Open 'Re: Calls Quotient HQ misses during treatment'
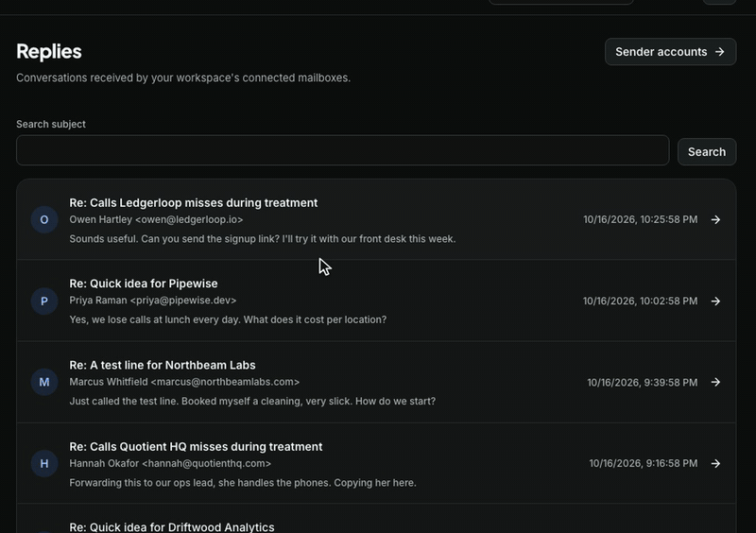 click(x=196, y=447)
